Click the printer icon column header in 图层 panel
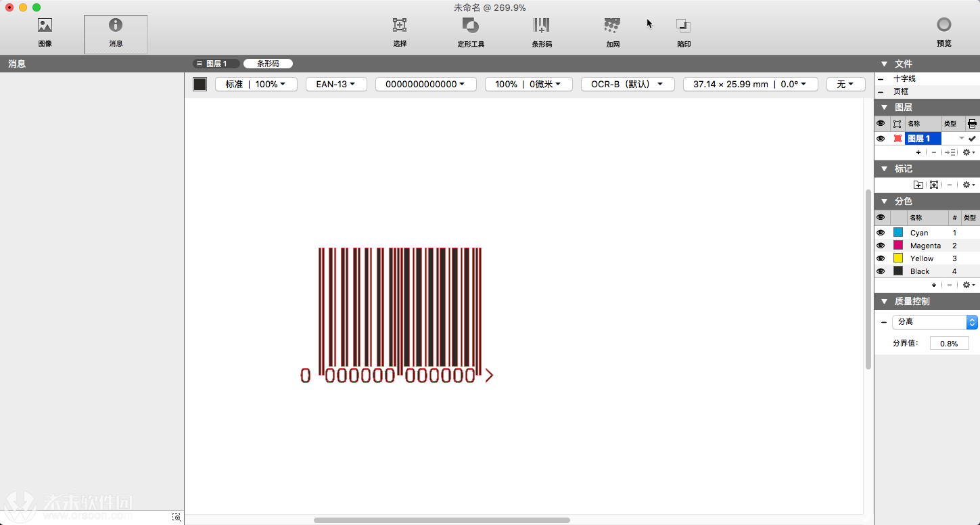Image resolution: width=980 pixels, height=525 pixels. tap(972, 124)
